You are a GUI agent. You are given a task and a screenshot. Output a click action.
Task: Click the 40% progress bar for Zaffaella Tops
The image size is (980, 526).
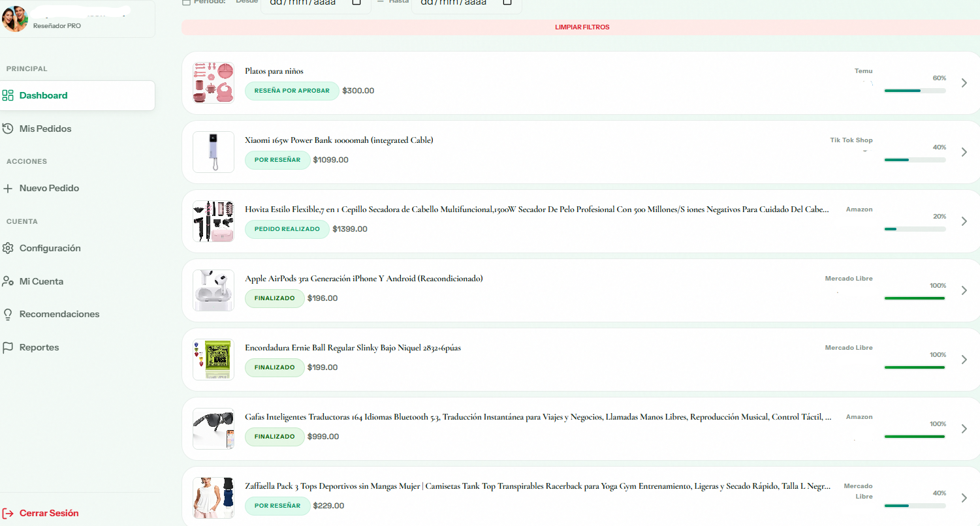[915, 506]
